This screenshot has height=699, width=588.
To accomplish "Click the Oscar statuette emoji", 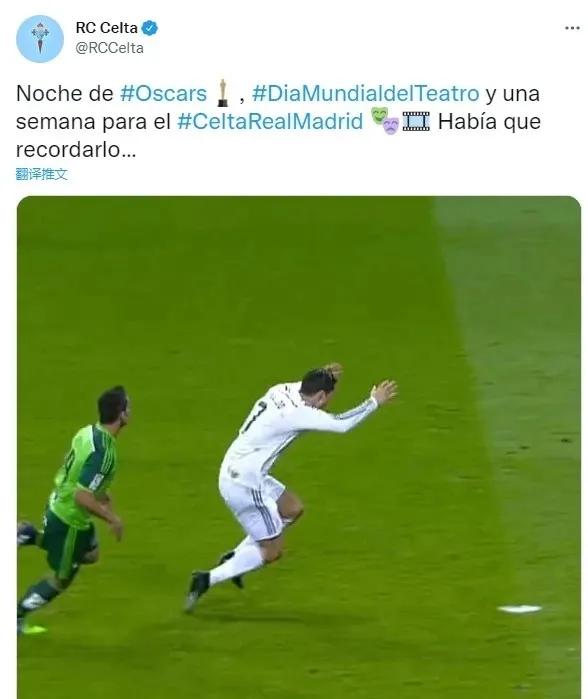I will tap(222, 93).
